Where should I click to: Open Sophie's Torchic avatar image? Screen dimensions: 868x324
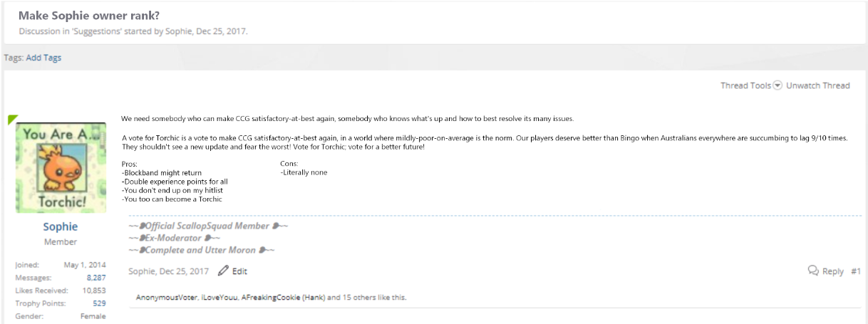[61, 168]
